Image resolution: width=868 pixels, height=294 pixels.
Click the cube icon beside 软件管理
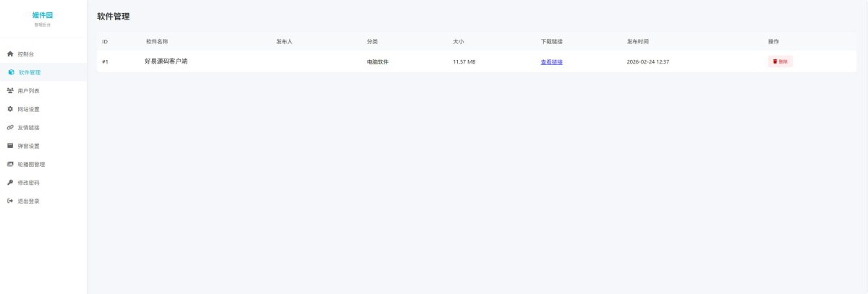pyautogui.click(x=11, y=72)
